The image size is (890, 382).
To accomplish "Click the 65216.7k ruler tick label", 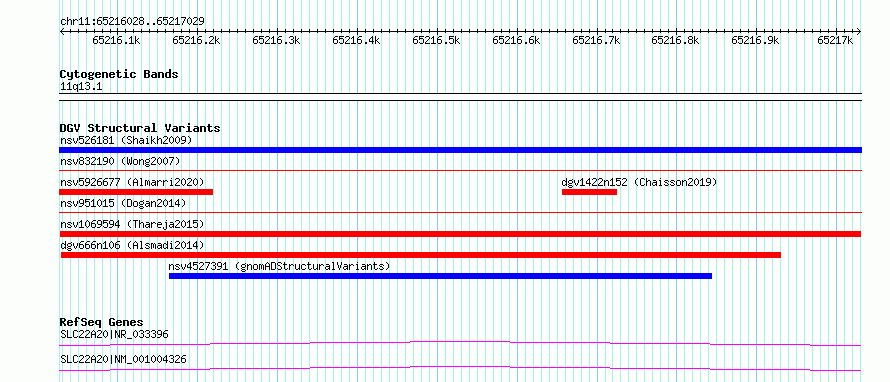I will 597,41.
